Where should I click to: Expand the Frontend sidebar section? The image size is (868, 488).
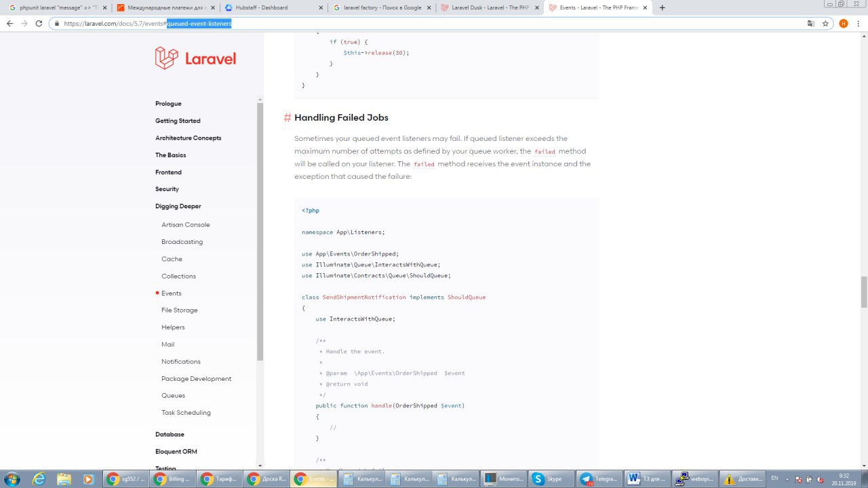pyautogui.click(x=168, y=172)
